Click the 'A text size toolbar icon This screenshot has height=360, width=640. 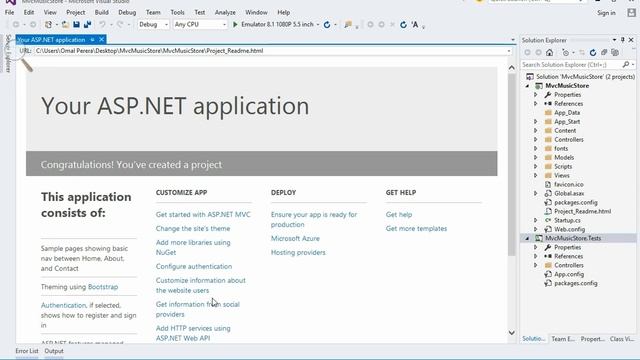(x=415, y=24)
